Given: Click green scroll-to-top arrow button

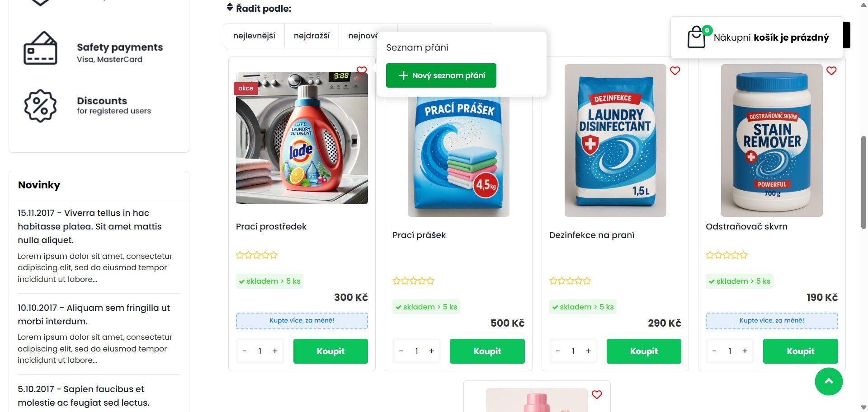Looking at the screenshot, I should click(x=829, y=381).
